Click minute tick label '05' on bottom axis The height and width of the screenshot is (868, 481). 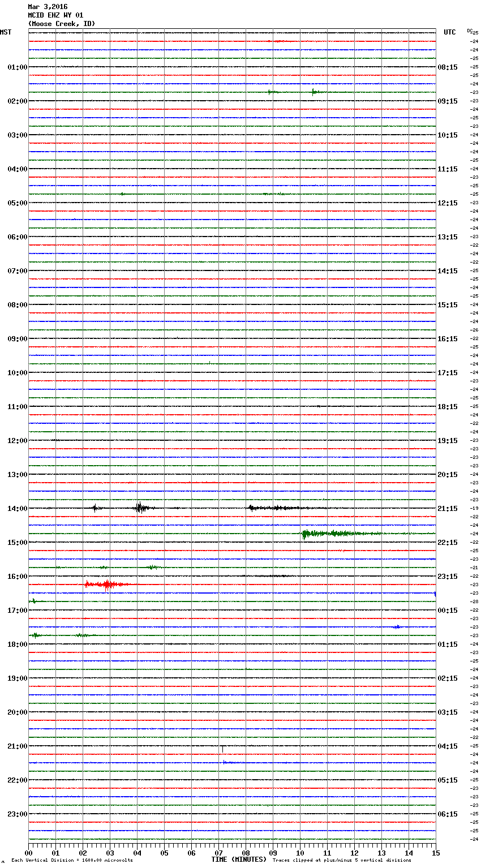pyautogui.click(x=164, y=853)
